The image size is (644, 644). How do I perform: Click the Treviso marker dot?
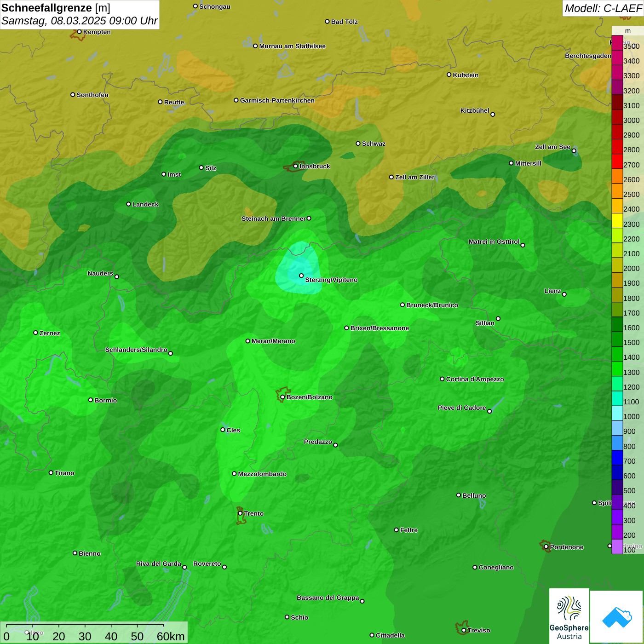point(464,631)
